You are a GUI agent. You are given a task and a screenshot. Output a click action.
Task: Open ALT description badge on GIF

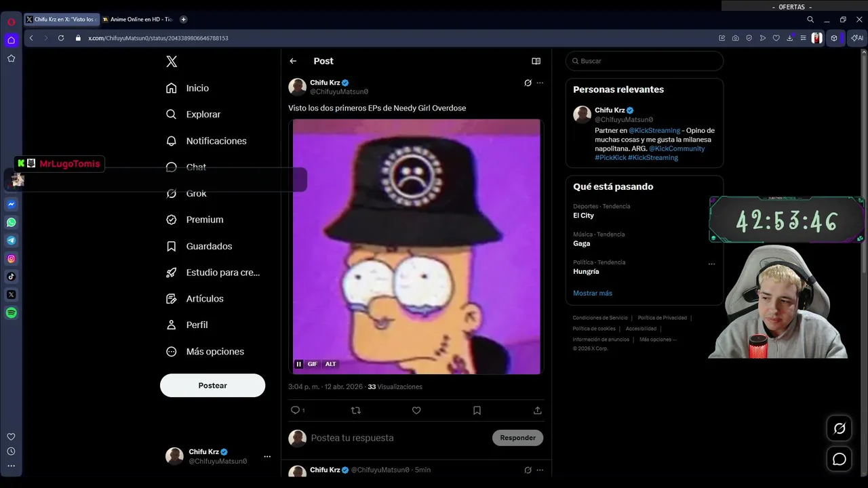coord(330,364)
